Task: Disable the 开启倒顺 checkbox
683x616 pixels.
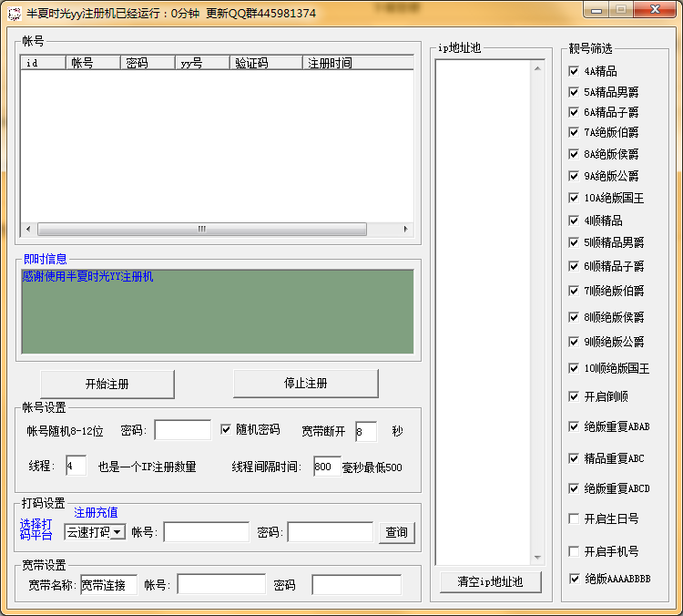Action: (574, 396)
